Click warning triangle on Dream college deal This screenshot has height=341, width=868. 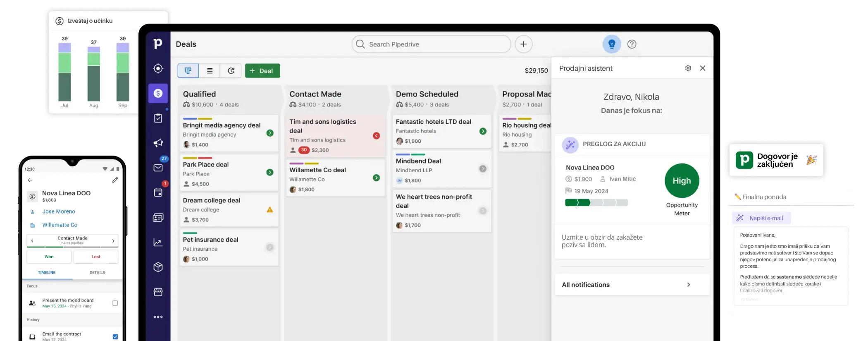270,210
